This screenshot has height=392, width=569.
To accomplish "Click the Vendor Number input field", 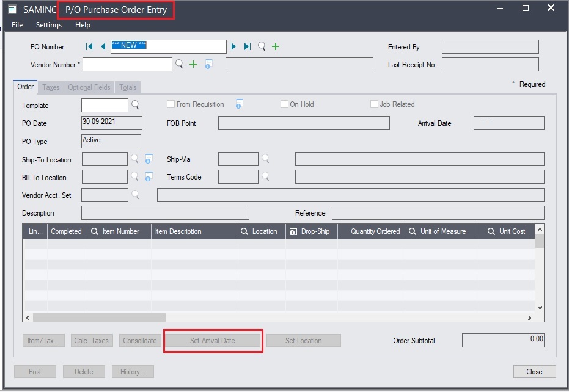I will [x=127, y=65].
